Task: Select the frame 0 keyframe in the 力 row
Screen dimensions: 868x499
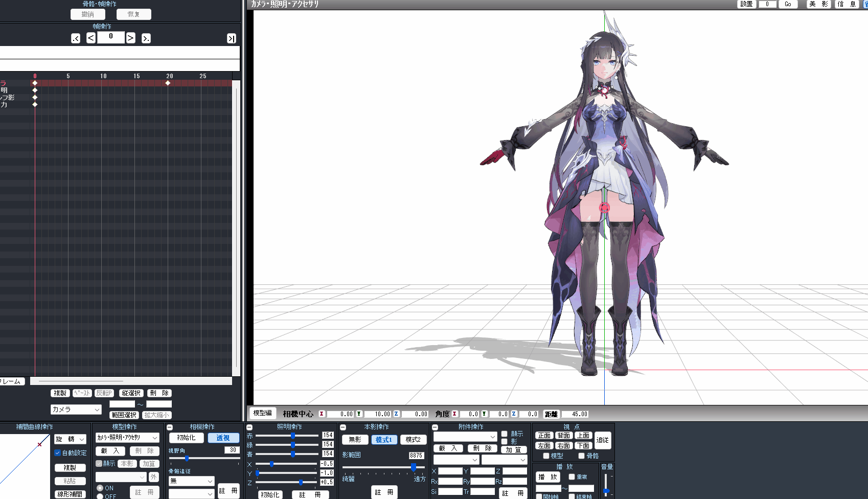Action: [35, 104]
